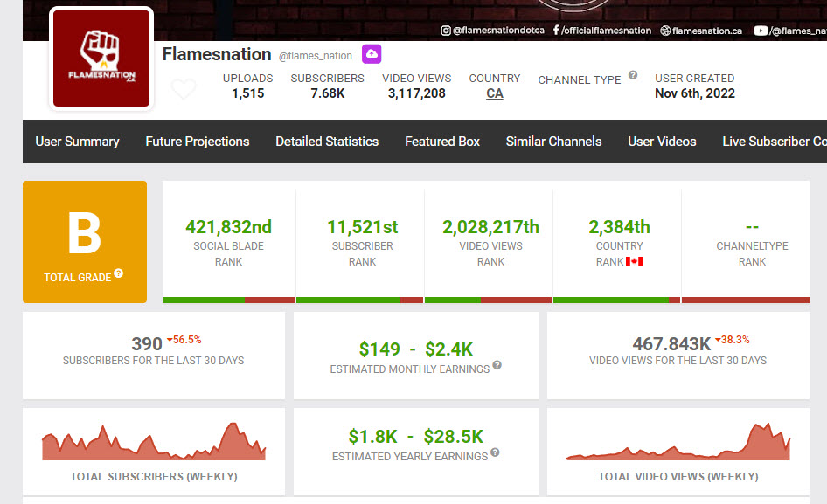The height and width of the screenshot is (504, 827).
Task: Click the Flamesnation channel name heading
Action: (217, 54)
